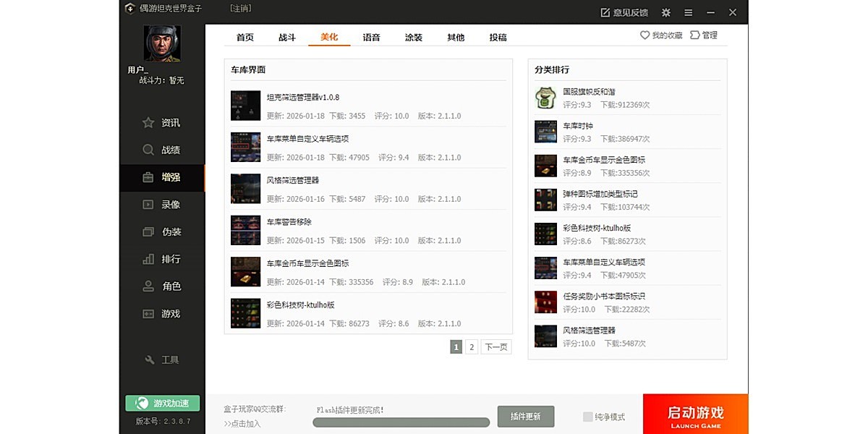This screenshot has height=434, width=868.
Task: Open the settings gear in title bar
Action: tap(665, 12)
